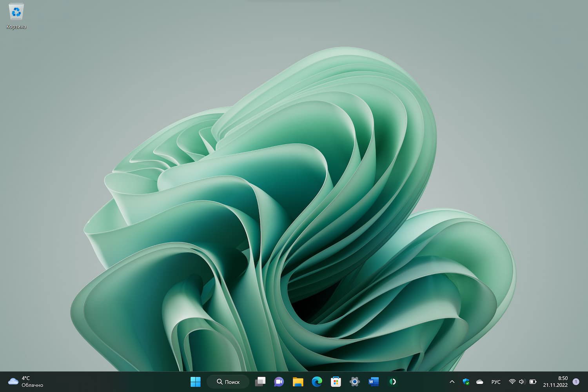Open Windows Security shield tray icon
The image size is (588, 392).
click(466, 381)
